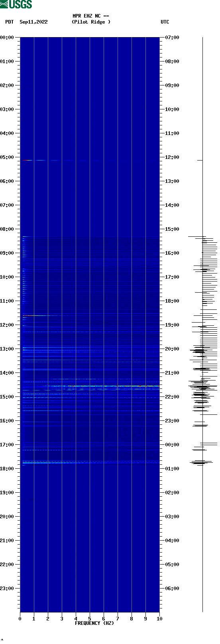Click the PDT '05:00' time label
The height and width of the screenshot is (644, 220).
point(7,157)
